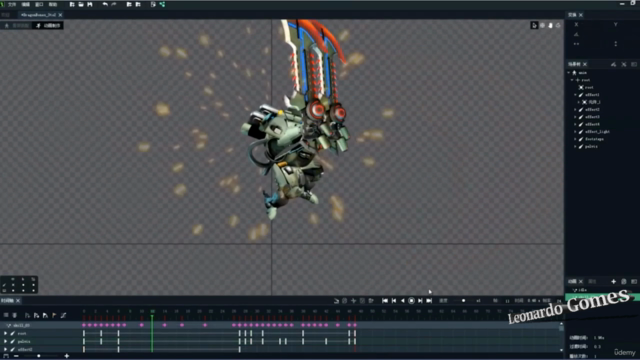640x360 pixels.
Task: Switch to the Animation mode toggle
Action: click(48, 25)
